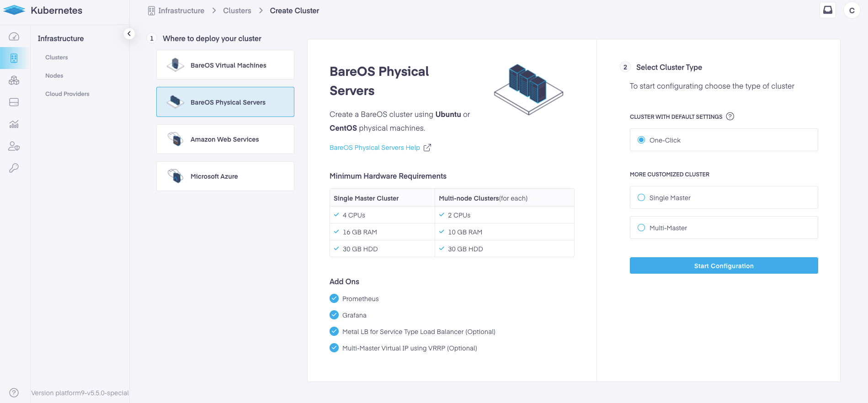Go to Clusters breadcrumb

coord(237,11)
